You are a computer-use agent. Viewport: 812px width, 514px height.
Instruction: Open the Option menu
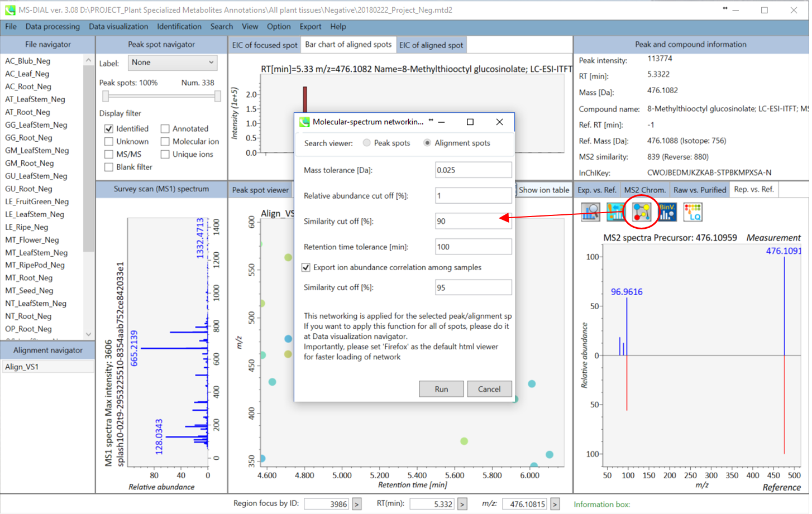pos(279,26)
